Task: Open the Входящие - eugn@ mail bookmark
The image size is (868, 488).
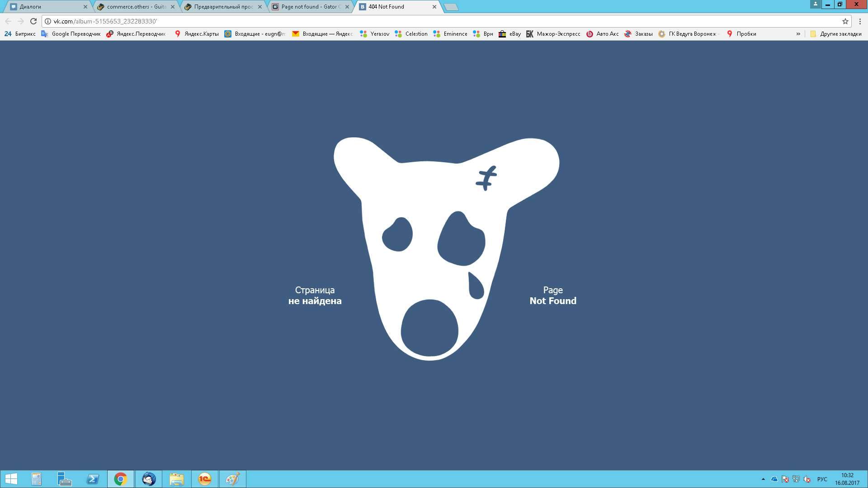Action: (255, 34)
